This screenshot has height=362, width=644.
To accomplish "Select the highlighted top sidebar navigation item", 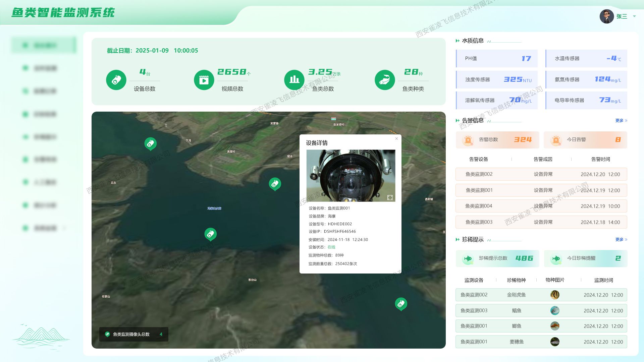I will (43, 45).
